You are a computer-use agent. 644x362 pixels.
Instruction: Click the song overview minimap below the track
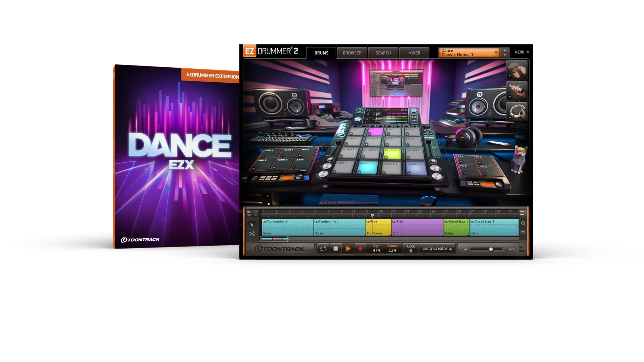coord(275,239)
